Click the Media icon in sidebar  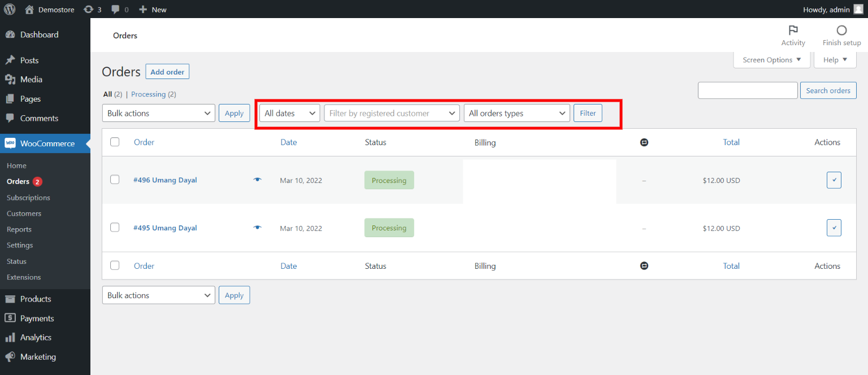[x=10, y=79]
